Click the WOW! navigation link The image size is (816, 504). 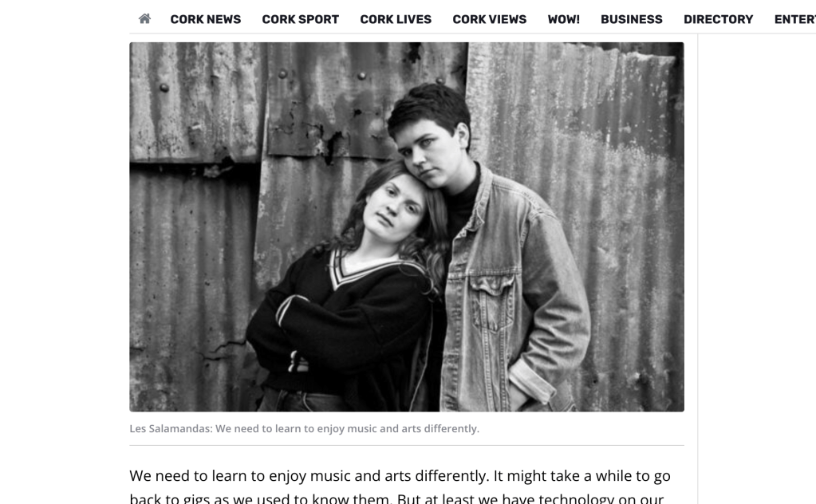[x=563, y=19]
